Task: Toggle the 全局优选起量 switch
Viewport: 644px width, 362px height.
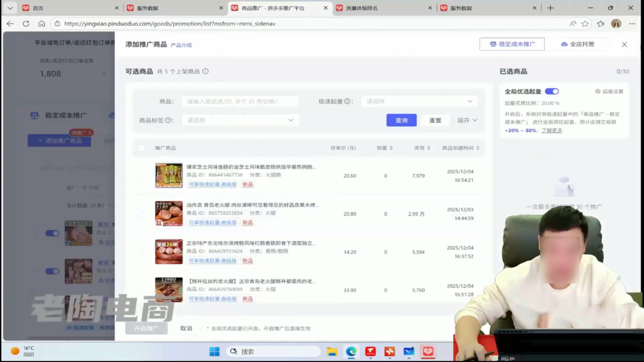Action: pyautogui.click(x=552, y=91)
